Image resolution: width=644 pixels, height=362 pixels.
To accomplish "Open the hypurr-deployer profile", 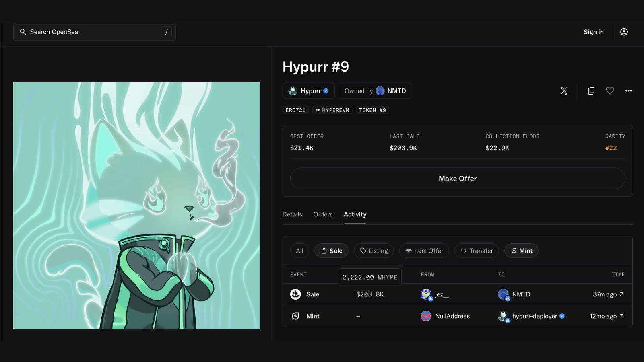I will point(535,316).
